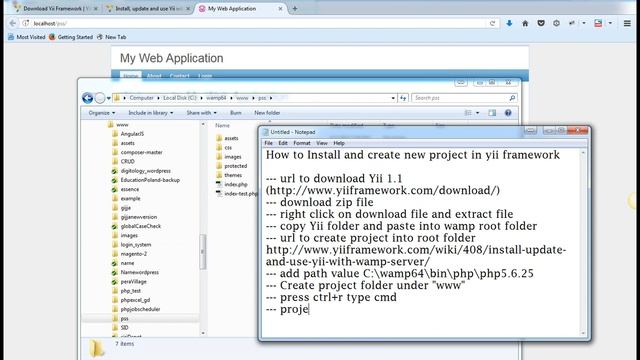
Task: Go back in the Firefox browser
Action: pyautogui.click(x=13, y=23)
